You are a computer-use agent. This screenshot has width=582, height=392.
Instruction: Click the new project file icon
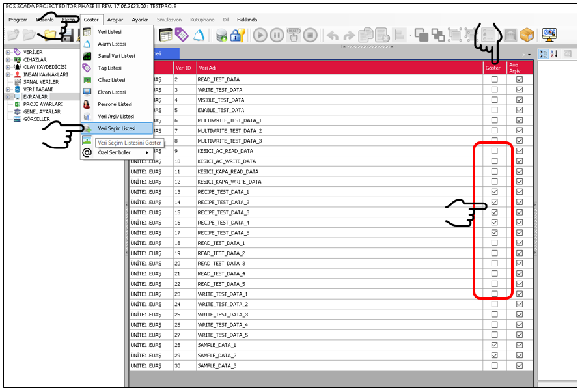point(13,35)
